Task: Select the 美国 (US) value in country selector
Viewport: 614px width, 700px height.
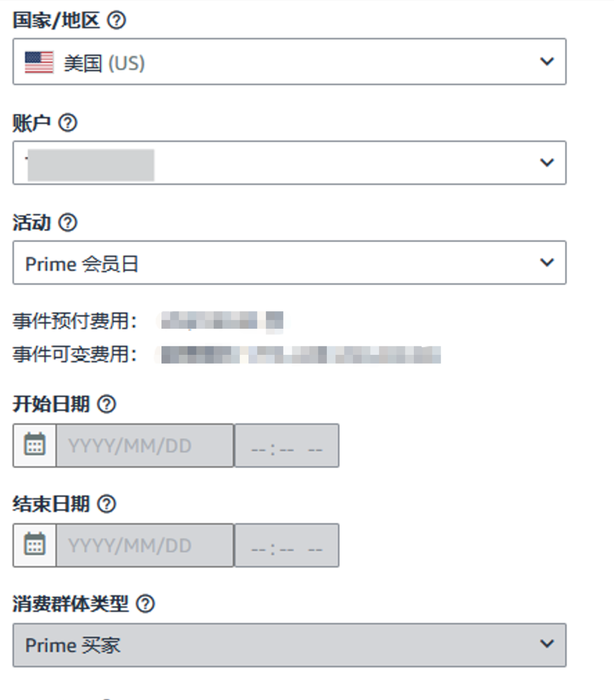Action: [90, 63]
